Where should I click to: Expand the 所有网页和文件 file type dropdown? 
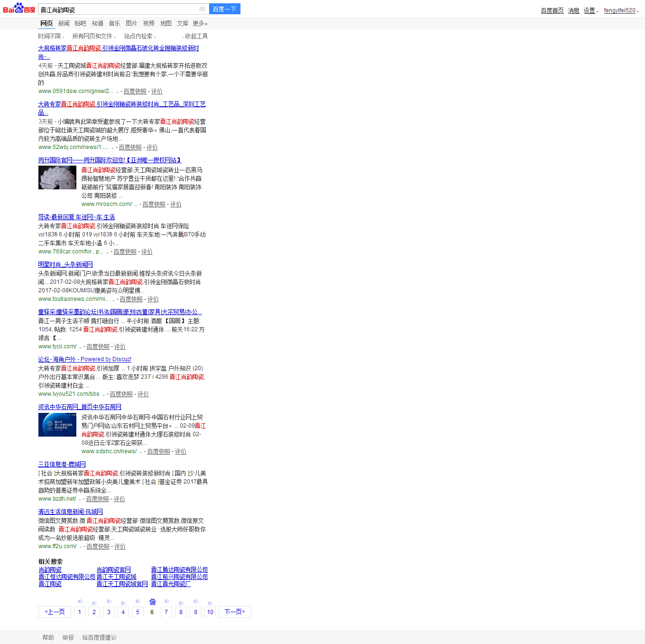94,36
